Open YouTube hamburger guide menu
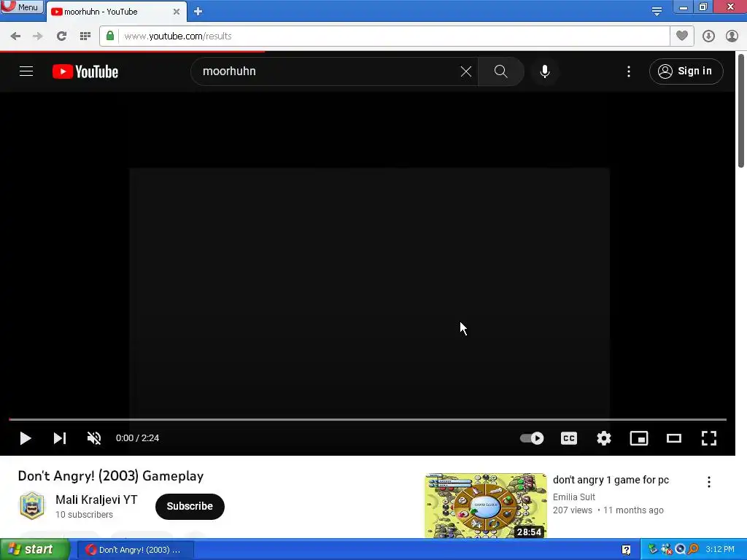 [x=26, y=71]
